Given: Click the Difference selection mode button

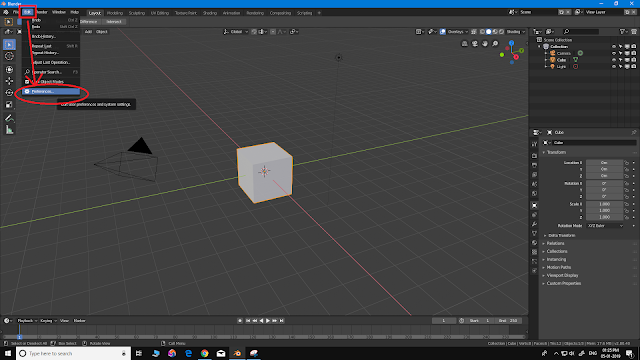Looking at the screenshot, I should point(89,22).
